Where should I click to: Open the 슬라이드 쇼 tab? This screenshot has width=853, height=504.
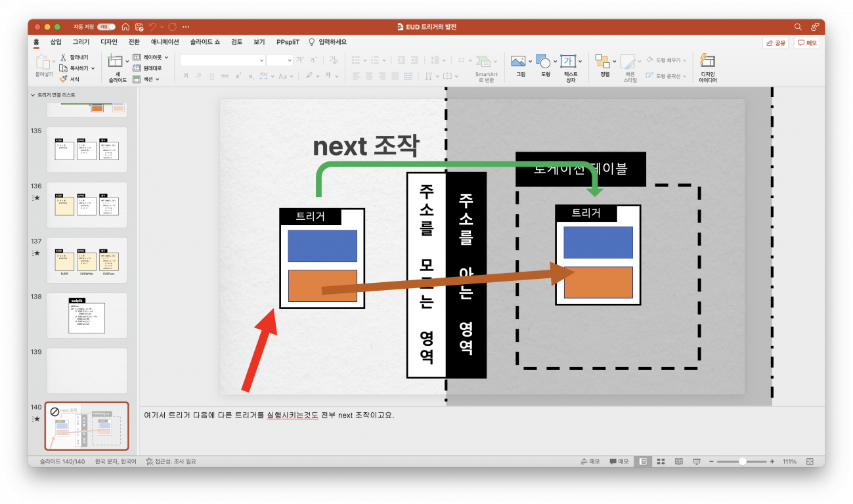tap(206, 42)
